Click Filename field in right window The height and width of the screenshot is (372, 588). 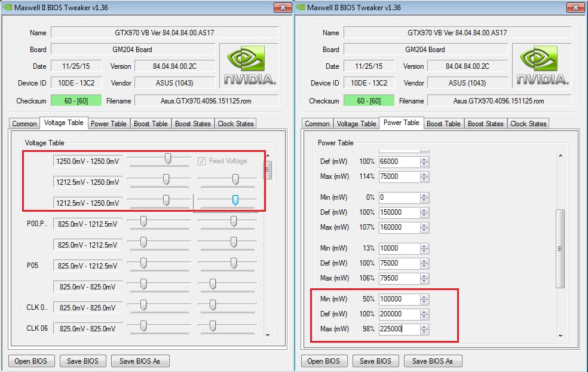[499, 100]
